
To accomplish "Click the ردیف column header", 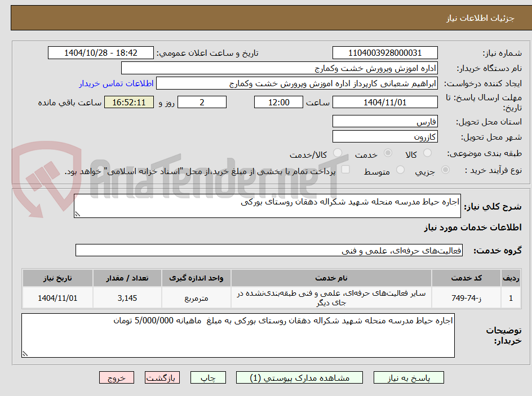I will [x=511, y=278].
